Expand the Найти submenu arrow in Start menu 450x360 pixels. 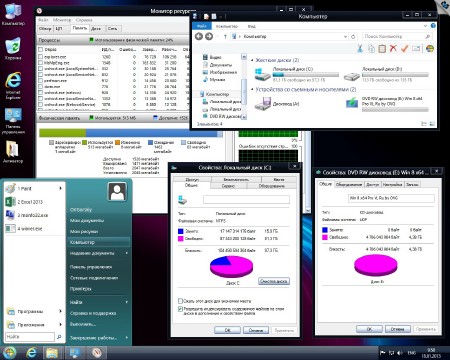127,302
